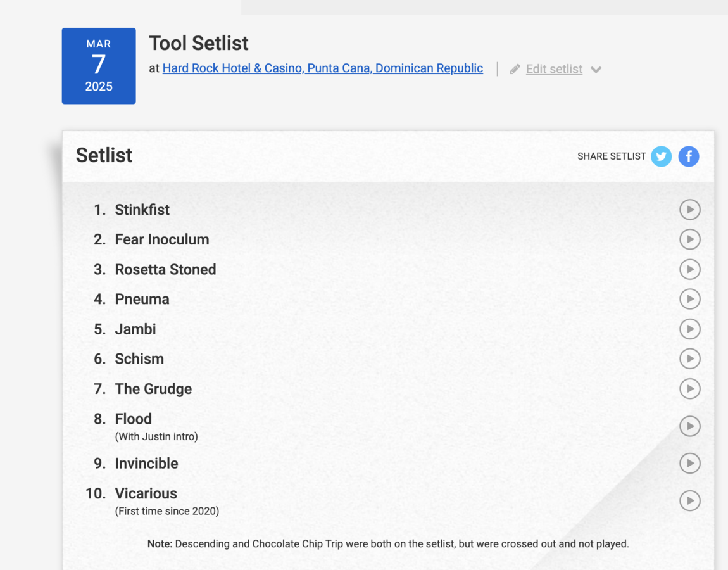Select the Rosetta Stoned song title
Image resolution: width=728 pixels, height=570 pixels.
click(165, 269)
